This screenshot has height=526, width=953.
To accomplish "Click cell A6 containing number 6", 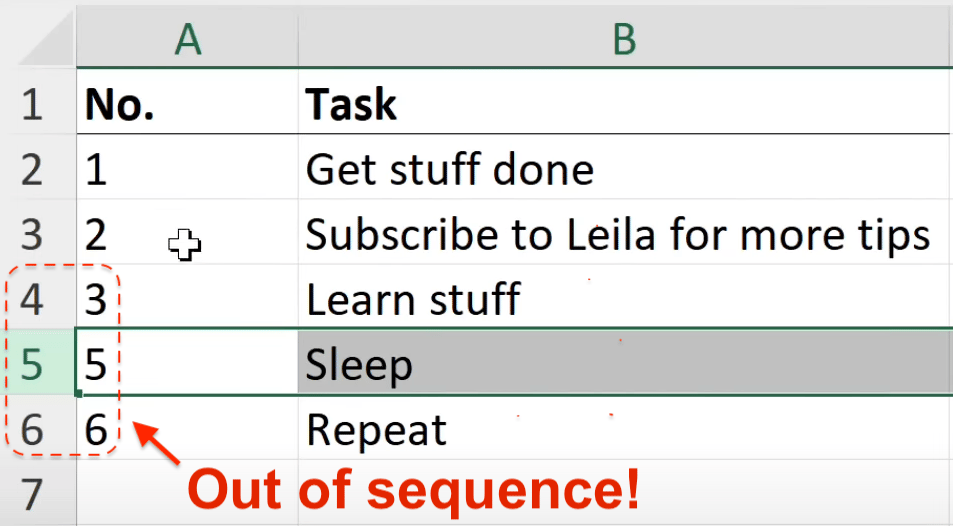I will 188,427.
